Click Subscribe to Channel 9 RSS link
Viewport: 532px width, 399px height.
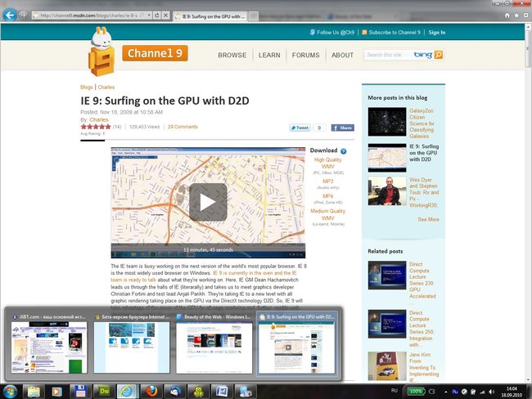391,32
